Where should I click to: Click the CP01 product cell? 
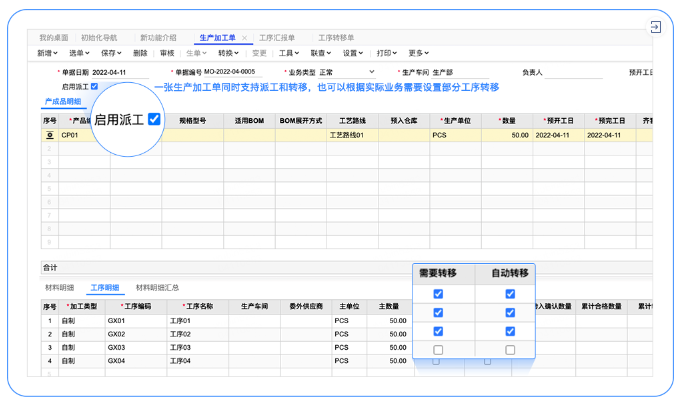pyautogui.click(x=74, y=135)
